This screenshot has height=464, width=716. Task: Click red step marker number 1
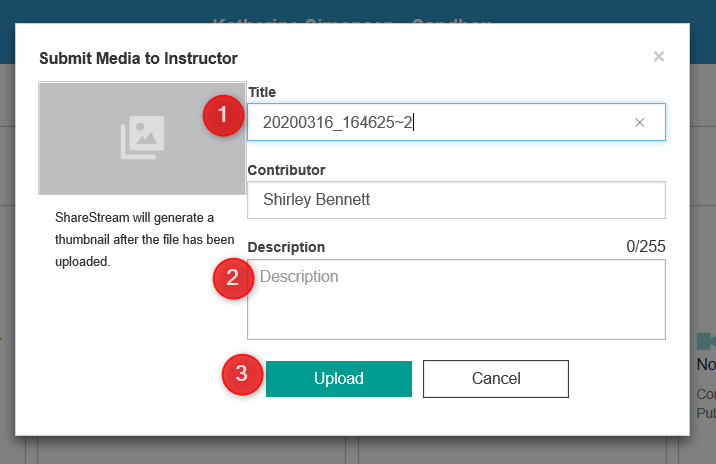[223, 116]
